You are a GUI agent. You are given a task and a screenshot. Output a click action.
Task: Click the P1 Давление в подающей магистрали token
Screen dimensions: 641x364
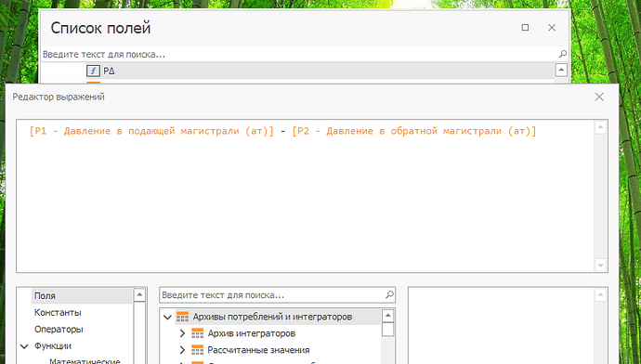pos(151,131)
